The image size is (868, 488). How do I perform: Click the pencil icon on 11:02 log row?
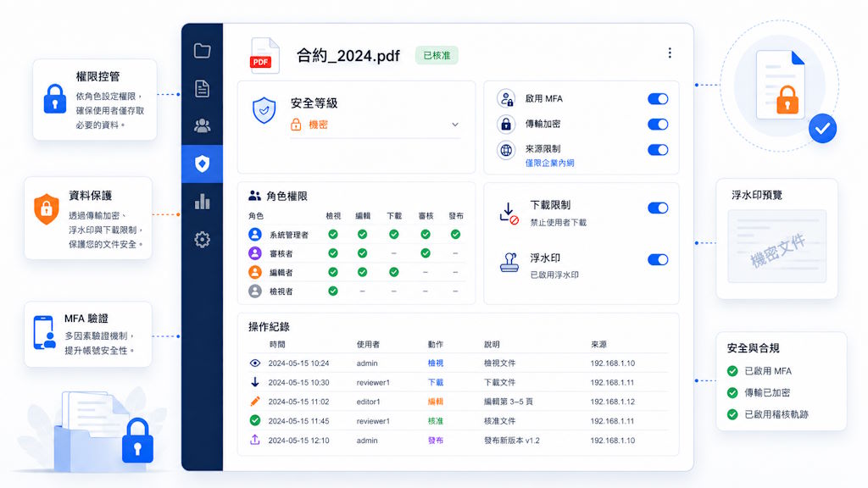tap(254, 401)
